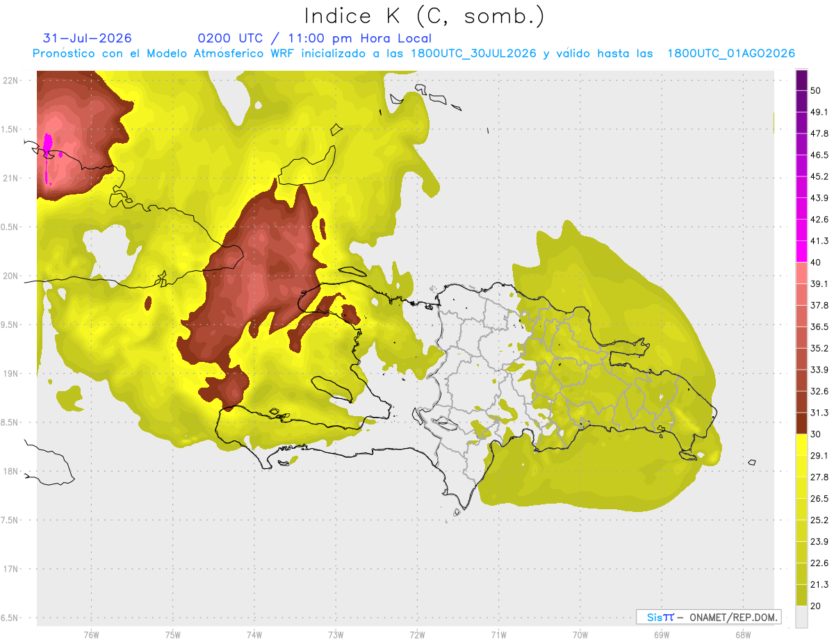Click the '20N' latitude label
834x644 pixels.
(x=10, y=276)
